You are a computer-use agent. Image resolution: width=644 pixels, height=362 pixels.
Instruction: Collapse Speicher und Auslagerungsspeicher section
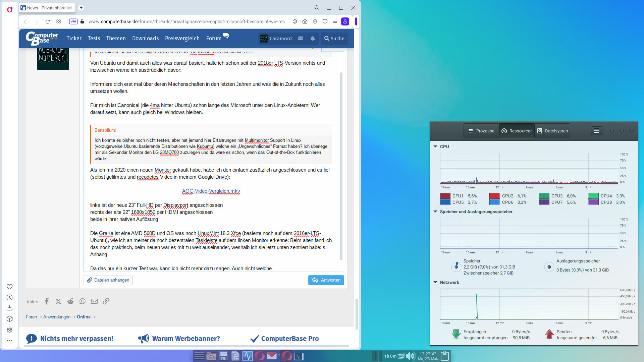pos(435,212)
